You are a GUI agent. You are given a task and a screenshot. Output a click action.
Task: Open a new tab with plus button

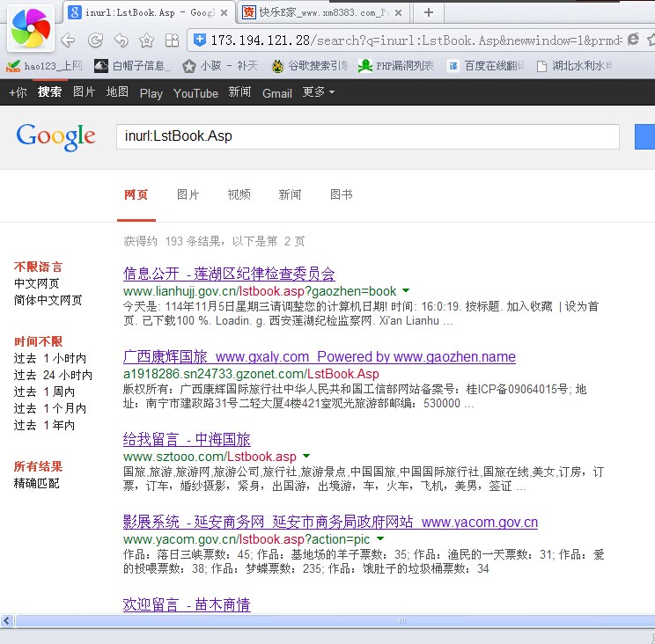(429, 12)
